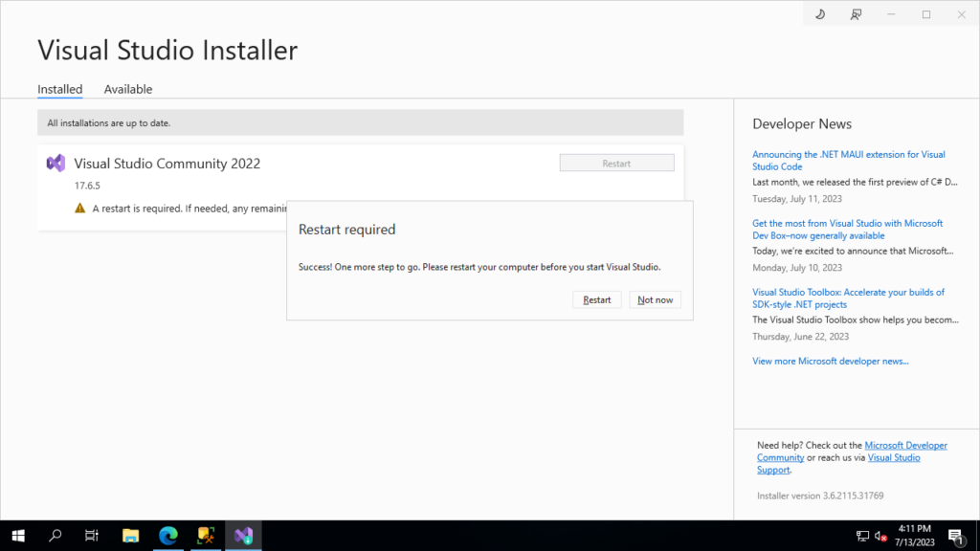Open Visual Studio Toolbox news article

pos(848,298)
